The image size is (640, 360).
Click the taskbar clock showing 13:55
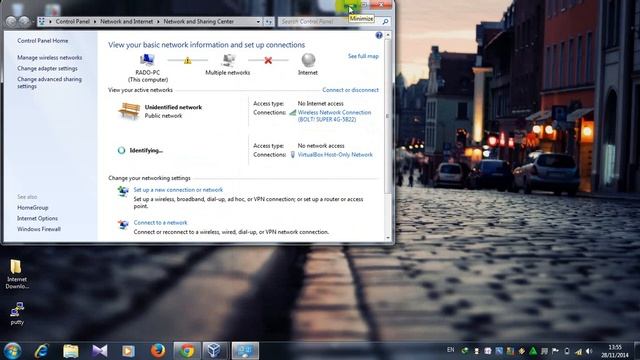(615, 351)
